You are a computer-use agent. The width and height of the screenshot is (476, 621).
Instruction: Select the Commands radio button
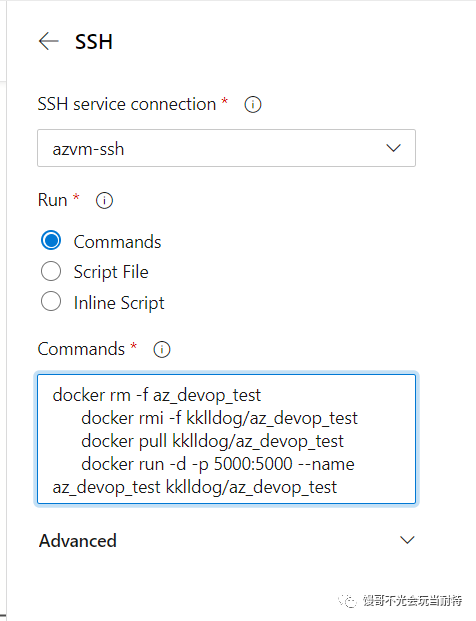coord(51,240)
